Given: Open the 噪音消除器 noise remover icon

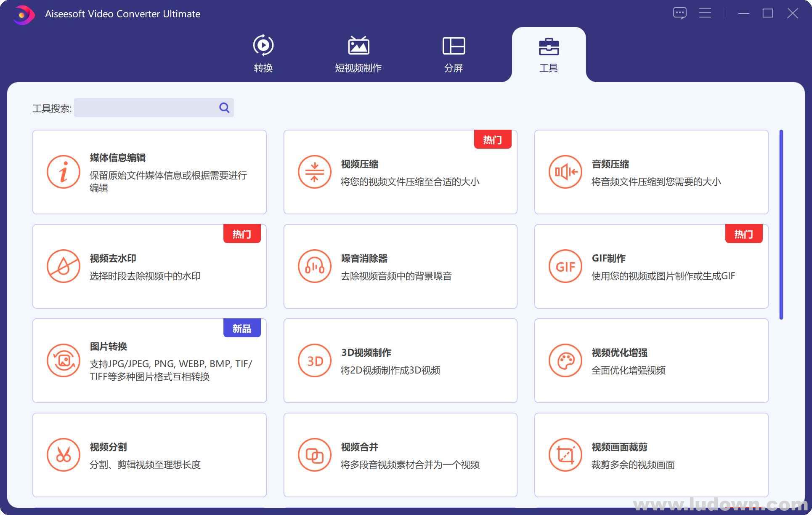Looking at the screenshot, I should [314, 266].
